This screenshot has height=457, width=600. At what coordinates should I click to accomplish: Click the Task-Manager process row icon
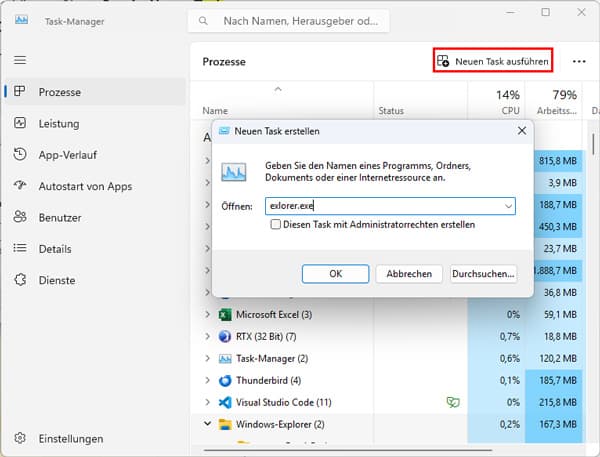pos(225,359)
